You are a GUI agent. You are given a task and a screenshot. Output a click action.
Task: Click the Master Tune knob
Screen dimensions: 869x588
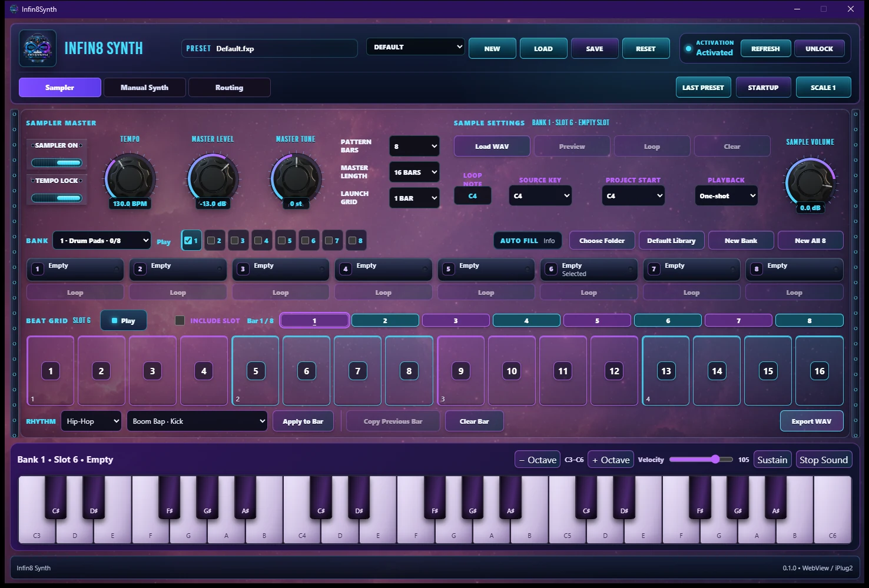click(296, 178)
